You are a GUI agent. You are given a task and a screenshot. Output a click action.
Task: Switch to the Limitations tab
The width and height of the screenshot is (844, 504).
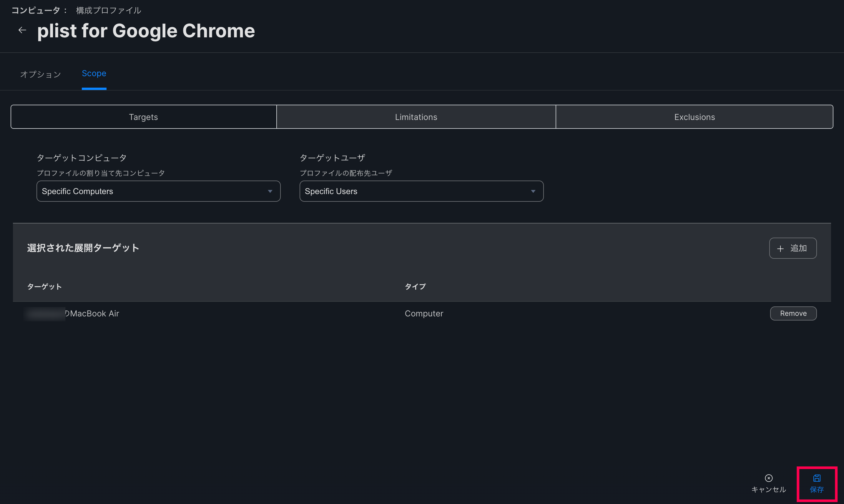416,117
